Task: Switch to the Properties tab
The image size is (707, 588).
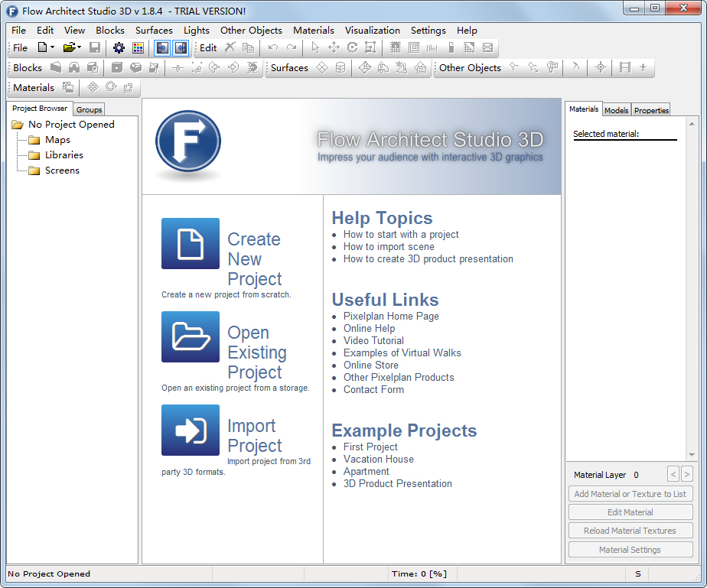Action: [x=651, y=110]
